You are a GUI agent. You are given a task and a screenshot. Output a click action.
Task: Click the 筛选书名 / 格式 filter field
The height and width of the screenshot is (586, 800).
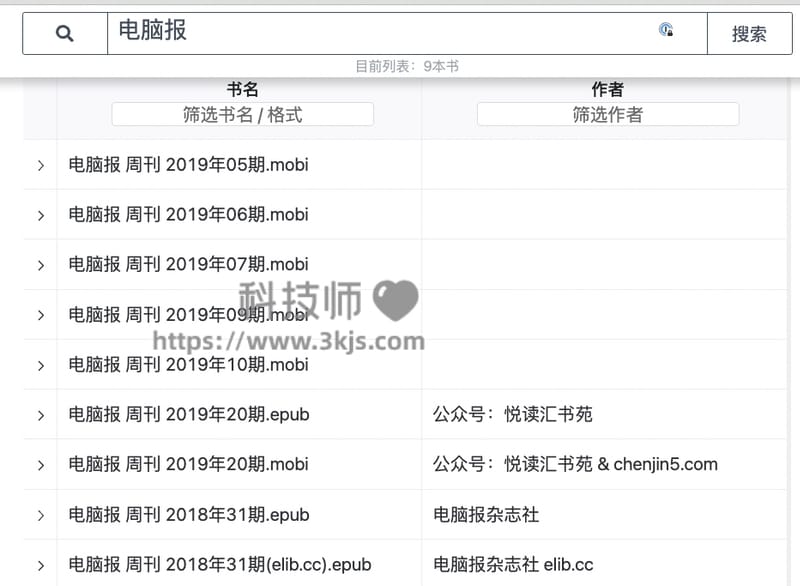242,114
